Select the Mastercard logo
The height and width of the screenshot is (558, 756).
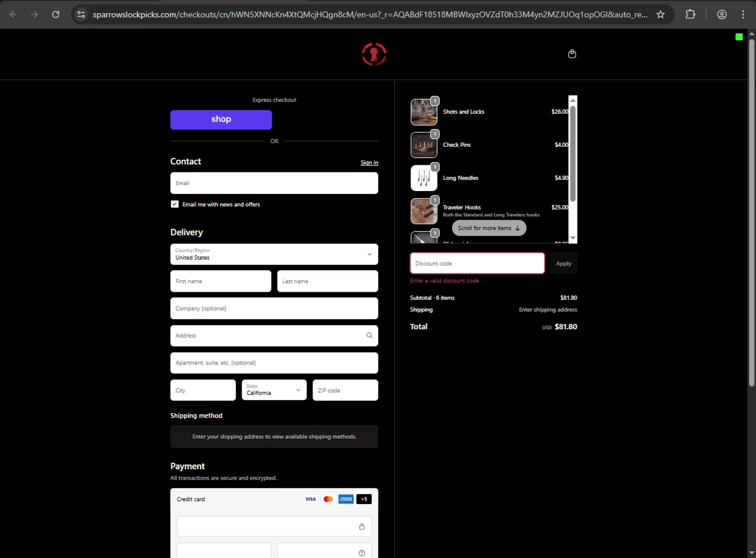coord(328,499)
